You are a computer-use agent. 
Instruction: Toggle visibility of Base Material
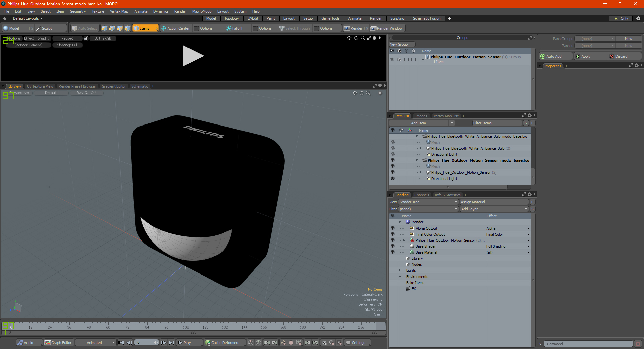point(392,252)
